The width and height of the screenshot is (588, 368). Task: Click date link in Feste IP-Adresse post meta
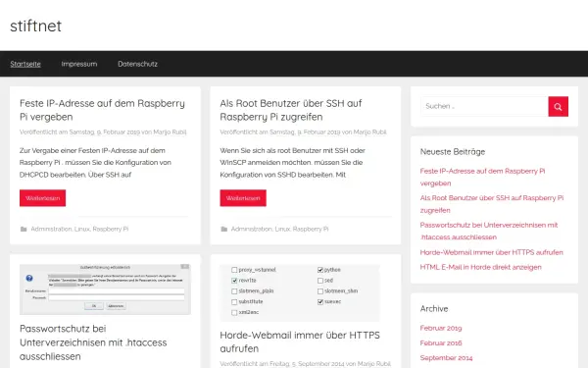pyautogui.click(x=105, y=131)
